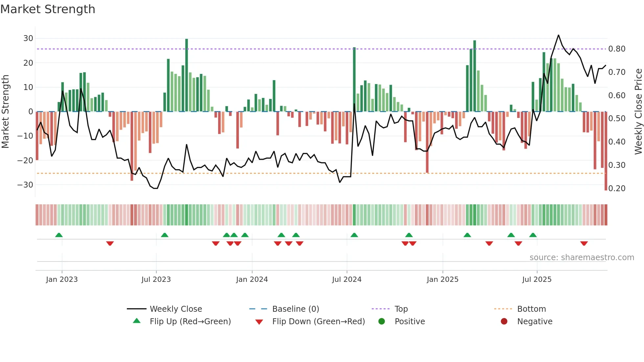Click the Weekly Close Price right axis title

click(638, 112)
